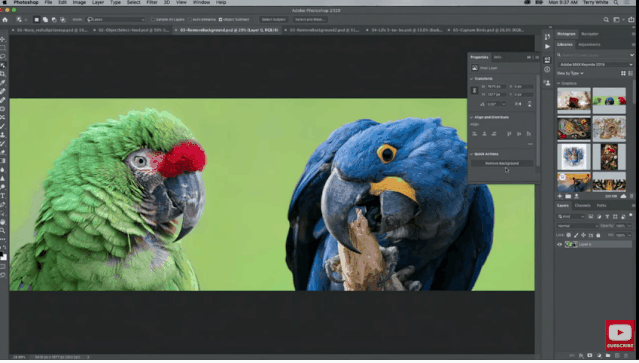639x363 pixels.
Task: Toggle Lock Transparent Pixels in Layers
Action: pyautogui.click(x=568, y=235)
